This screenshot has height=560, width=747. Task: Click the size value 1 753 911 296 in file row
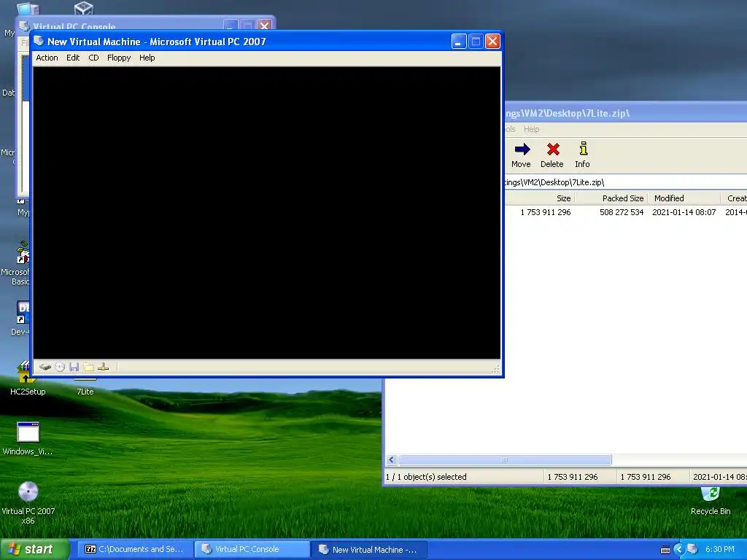(x=546, y=212)
